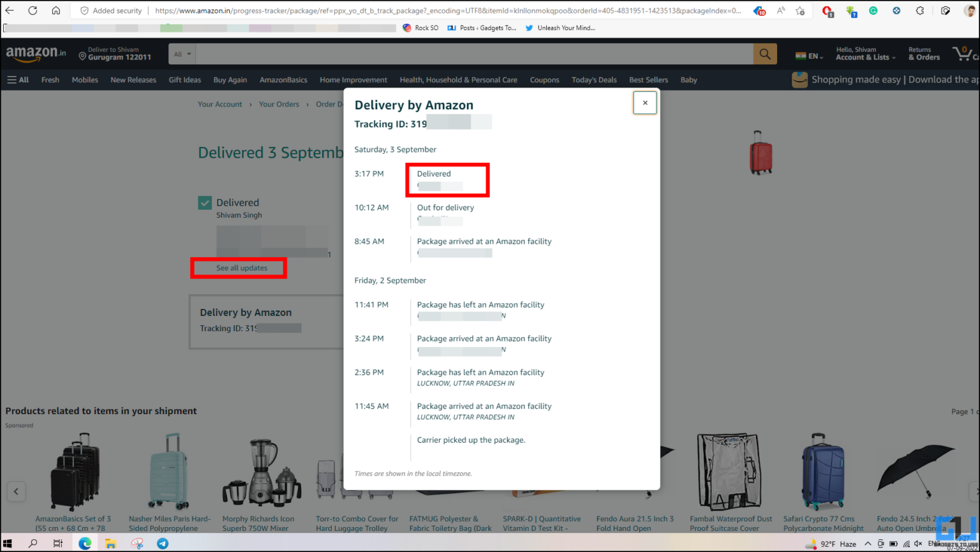This screenshot has height=552, width=980.
Task: Toggle rotation lock in the system tray
Action: tap(880, 544)
